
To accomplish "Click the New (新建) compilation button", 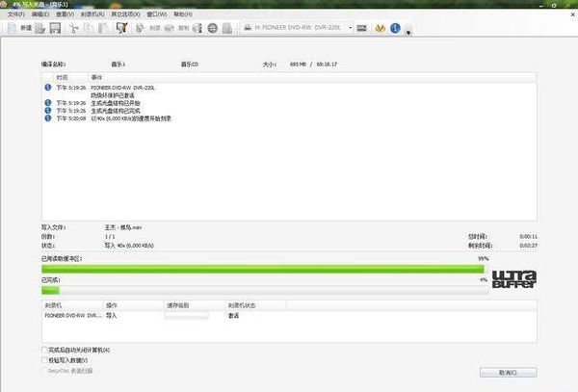I will click(21, 29).
